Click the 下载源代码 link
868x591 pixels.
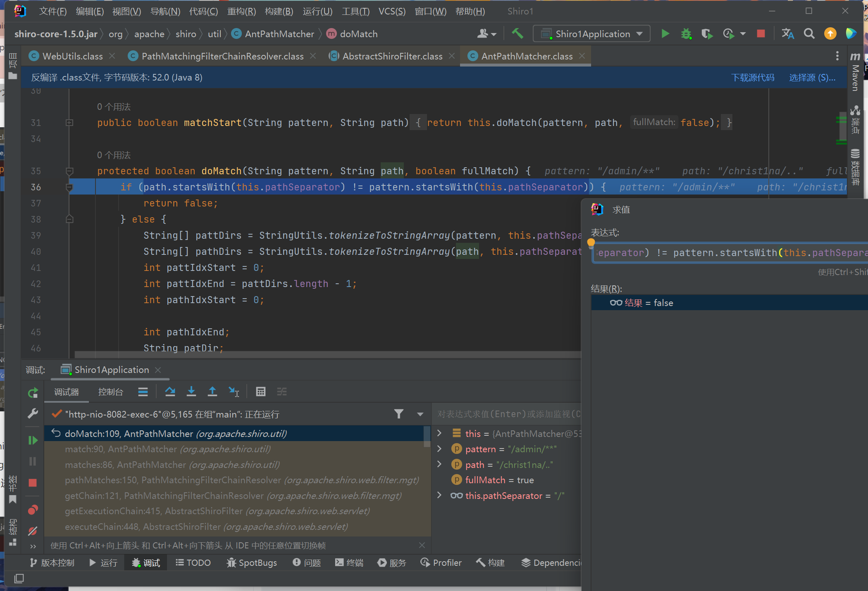(752, 78)
